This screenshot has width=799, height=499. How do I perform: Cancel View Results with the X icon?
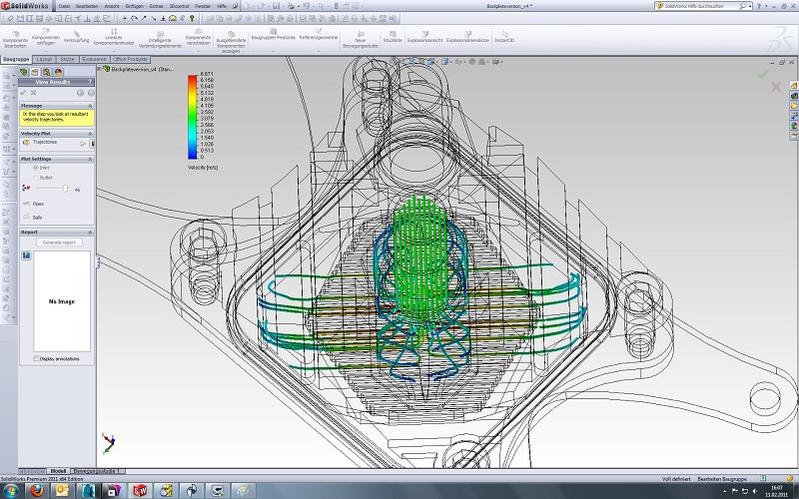coord(33,93)
